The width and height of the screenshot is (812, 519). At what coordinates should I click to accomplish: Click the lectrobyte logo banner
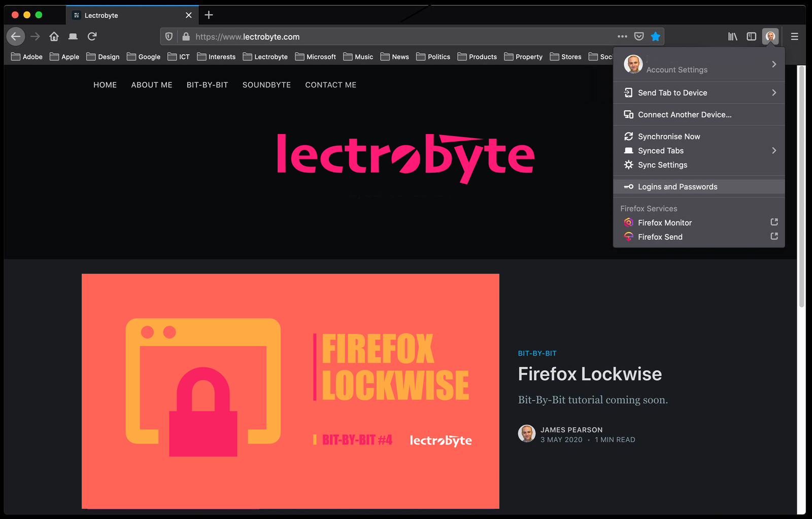(x=405, y=158)
